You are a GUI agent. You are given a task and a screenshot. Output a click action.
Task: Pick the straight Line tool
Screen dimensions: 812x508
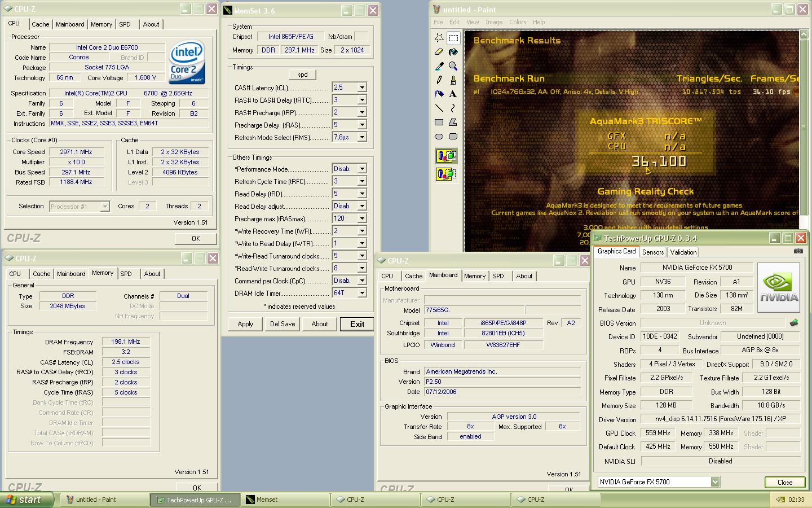tap(439, 108)
